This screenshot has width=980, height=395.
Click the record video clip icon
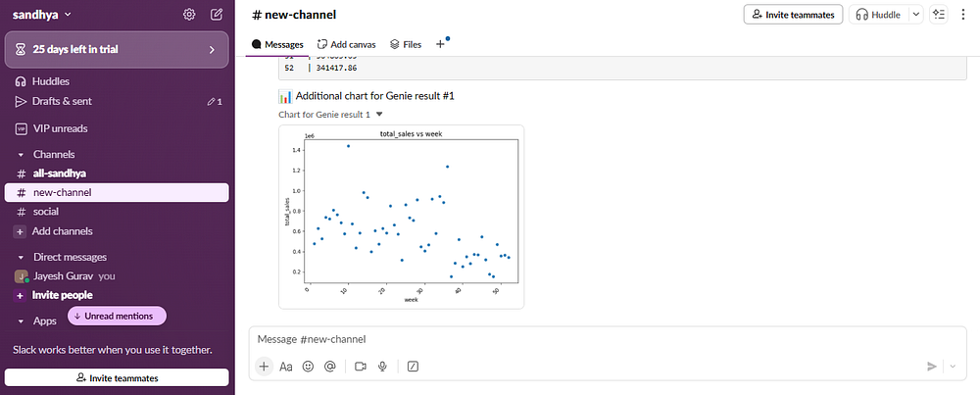[360, 366]
